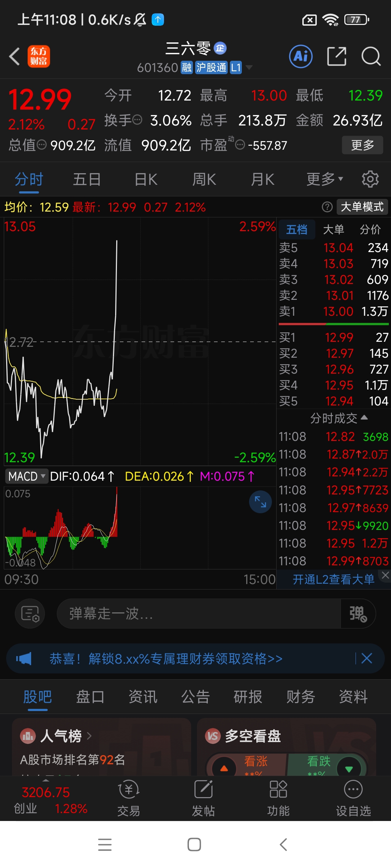Screen dimensions: 391x868
Task: Tap the megaphone announcement icon
Action: [24, 659]
